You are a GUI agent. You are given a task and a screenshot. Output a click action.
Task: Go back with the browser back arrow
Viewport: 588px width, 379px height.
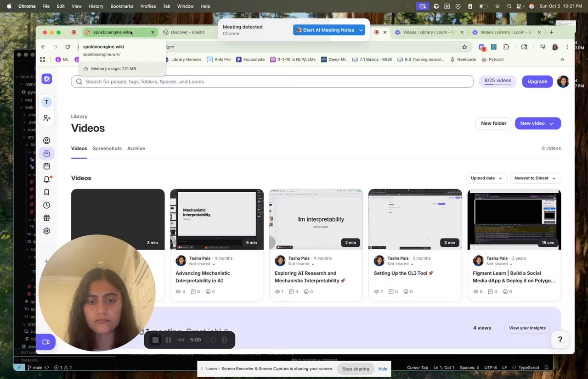43,47
